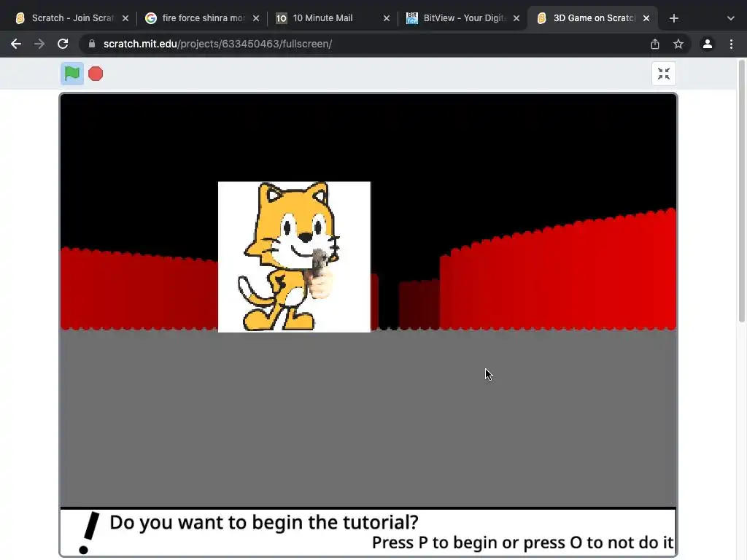Click the exclamation mark in the dialog box
Image resolution: width=747 pixels, height=560 pixels.
pos(89,532)
